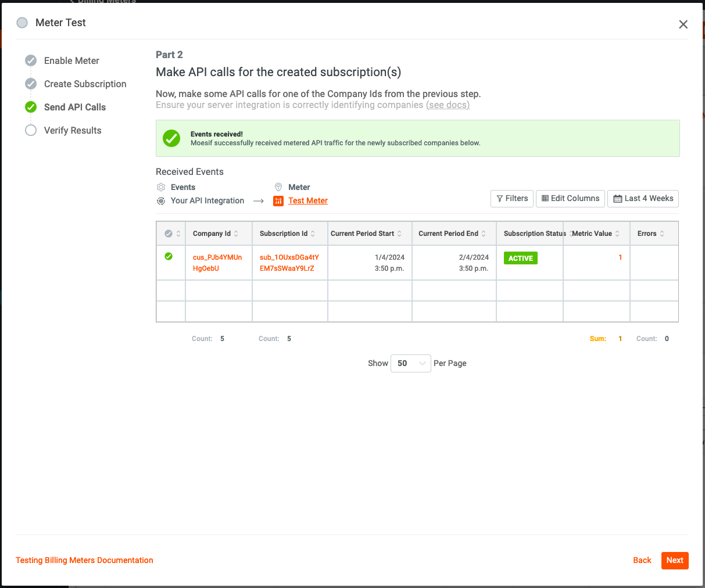Screen dimensions: 705x588
Task: Open company cus_PJb4YMUnHgOebU link
Action: coord(217,263)
